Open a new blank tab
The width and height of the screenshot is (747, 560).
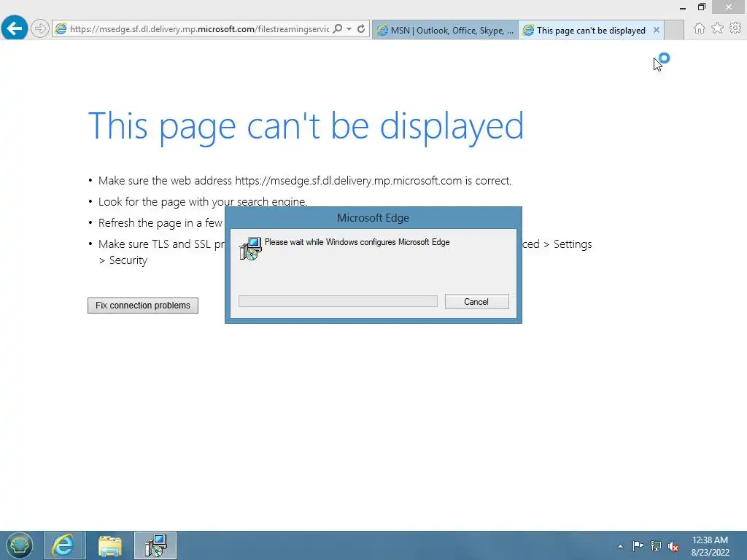pyautogui.click(x=673, y=30)
